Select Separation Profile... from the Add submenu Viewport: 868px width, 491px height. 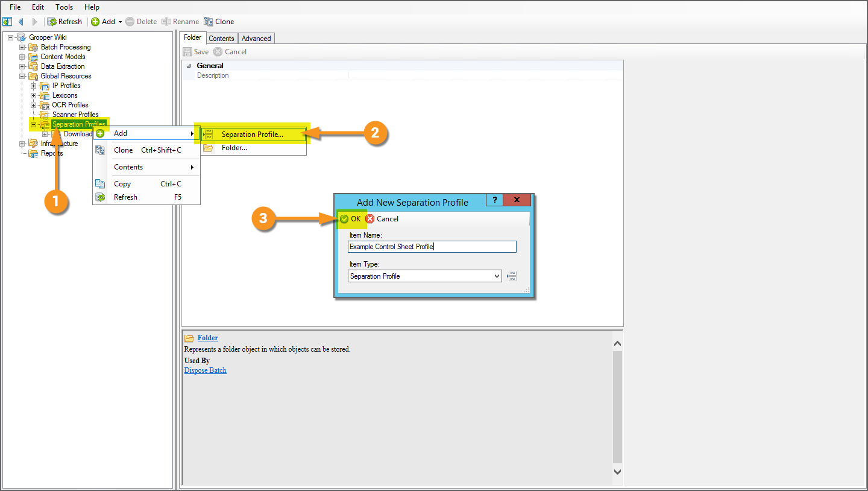pyautogui.click(x=253, y=135)
